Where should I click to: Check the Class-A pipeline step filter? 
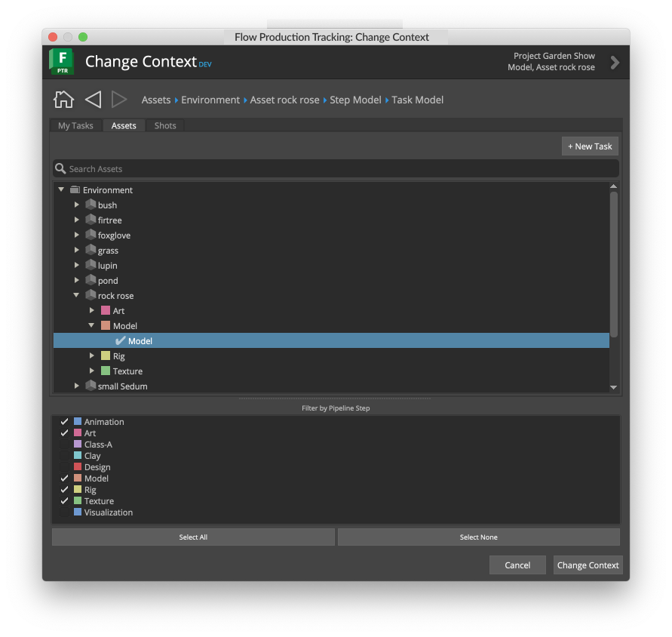pos(64,445)
